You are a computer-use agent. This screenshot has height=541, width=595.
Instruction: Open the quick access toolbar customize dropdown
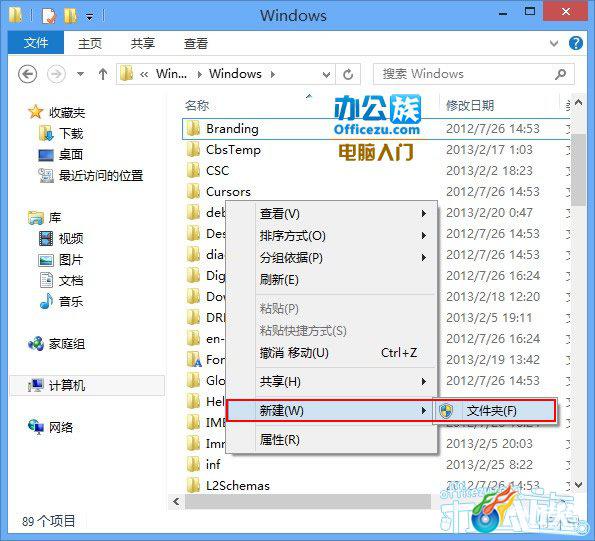90,17
